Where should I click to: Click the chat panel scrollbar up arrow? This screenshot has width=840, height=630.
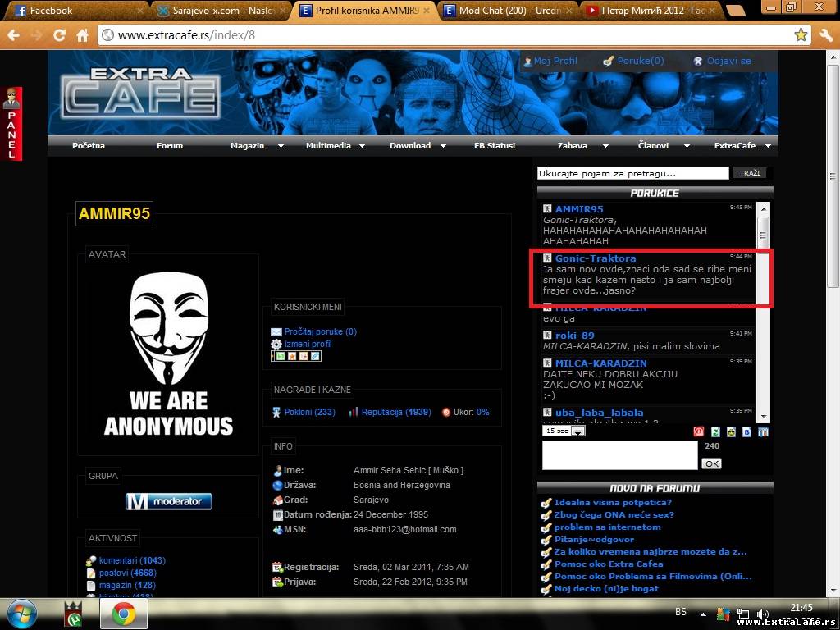tap(764, 208)
